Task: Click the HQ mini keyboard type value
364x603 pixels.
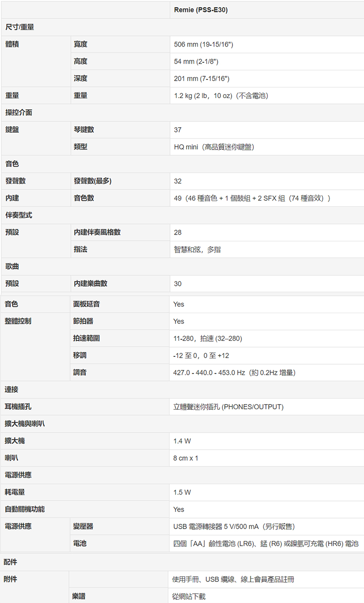Action: click(214, 147)
